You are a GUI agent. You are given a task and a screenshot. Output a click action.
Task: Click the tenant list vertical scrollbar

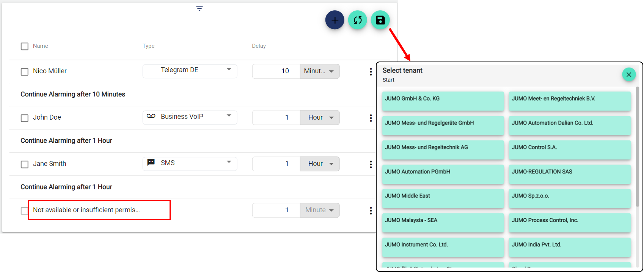click(637, 146)
